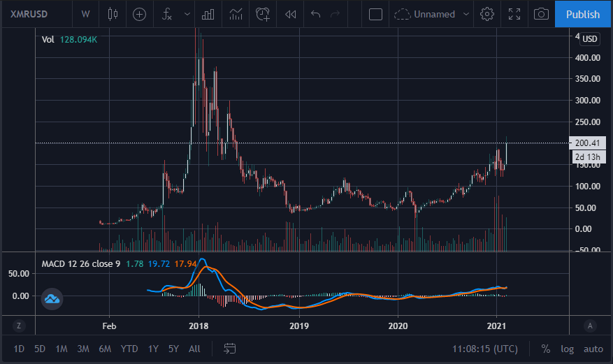Click the compare or add symbol icon
This screenshot has height=364, width=613.
pos(139,15)
